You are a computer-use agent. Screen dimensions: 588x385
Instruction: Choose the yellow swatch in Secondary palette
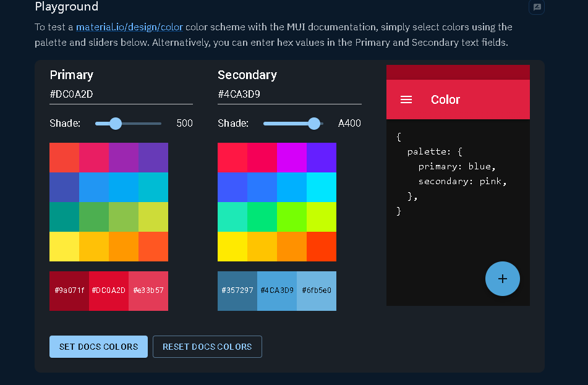(x=232, y=247)
